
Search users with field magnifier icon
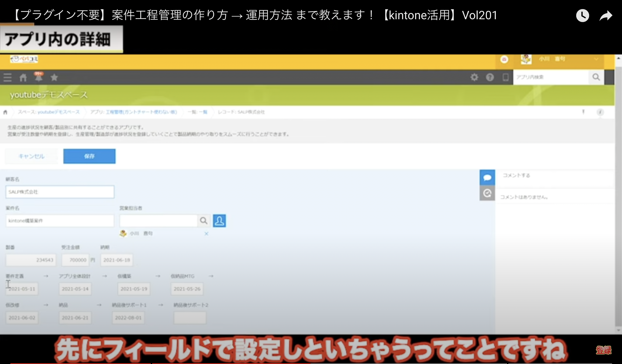pyautogui.click(x=204, y=221)
